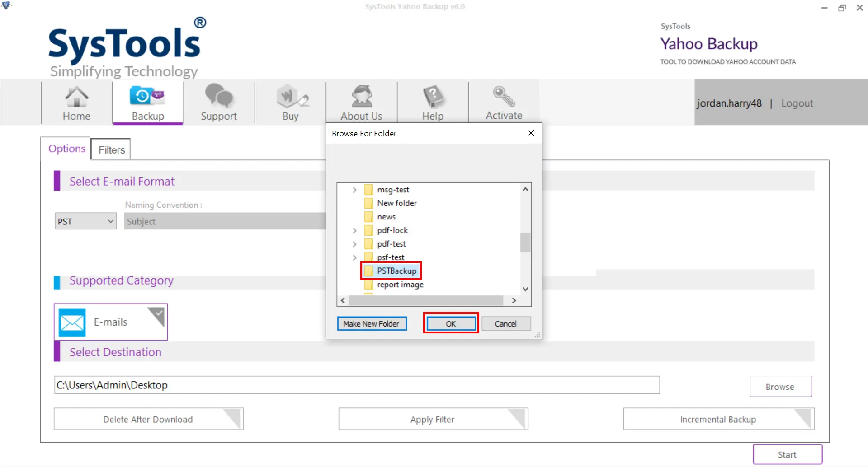Click Make New Folder button
This screenshot has width=868, height=467.
(x=372, y=324)
